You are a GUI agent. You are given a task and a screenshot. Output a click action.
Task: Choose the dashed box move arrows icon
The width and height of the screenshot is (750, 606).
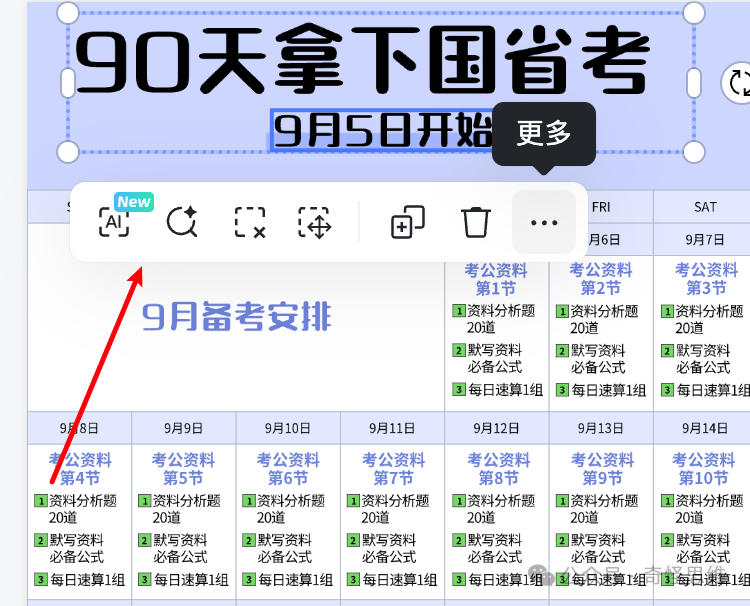[x=314, y=222]
